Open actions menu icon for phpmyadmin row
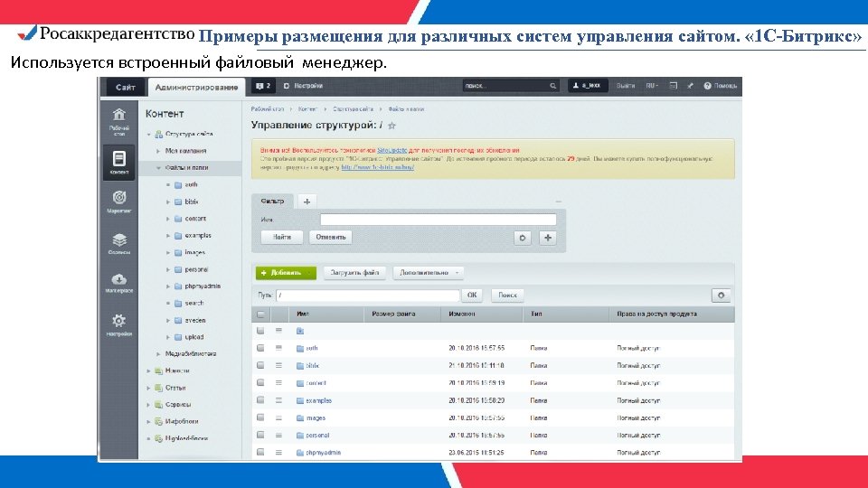The width and height of the screenshot is (868, 488). coord(279,453)
